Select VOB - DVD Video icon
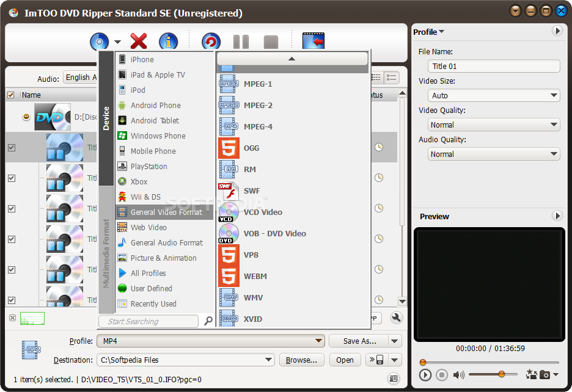572x392 pixels. (x=229, y=233)
